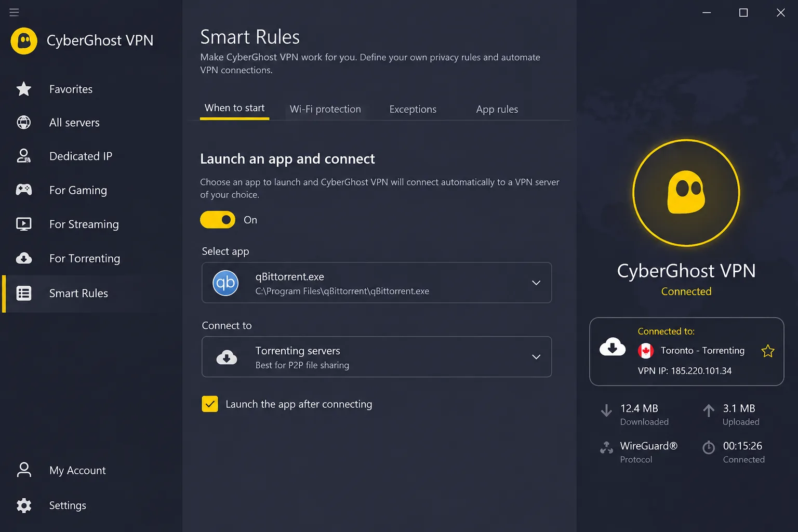Image resolution: width=798 pixels, height=532 pixels.
Task: Click the 3.1 MB Uploaded value
Action: (x=739, y=408)
